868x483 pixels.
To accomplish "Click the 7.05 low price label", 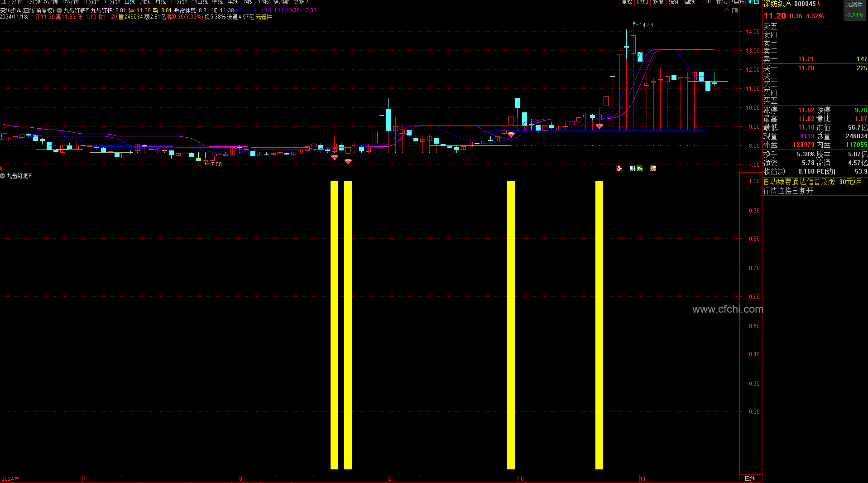I will [216, 164].
